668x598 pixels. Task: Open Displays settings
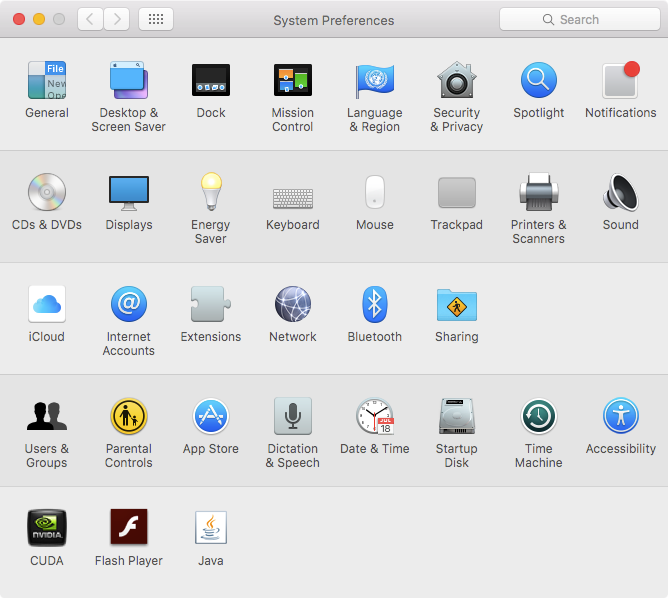[129, 193]
